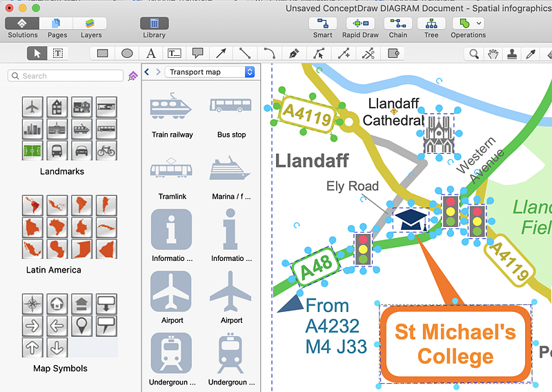552x392 pixels.
Task: Select the St Michael's College callout
Action: (455, 344)
